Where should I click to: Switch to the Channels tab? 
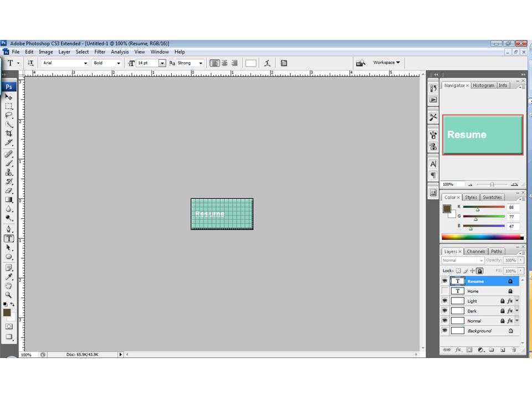pyautogui.click(x=475, y=252)
